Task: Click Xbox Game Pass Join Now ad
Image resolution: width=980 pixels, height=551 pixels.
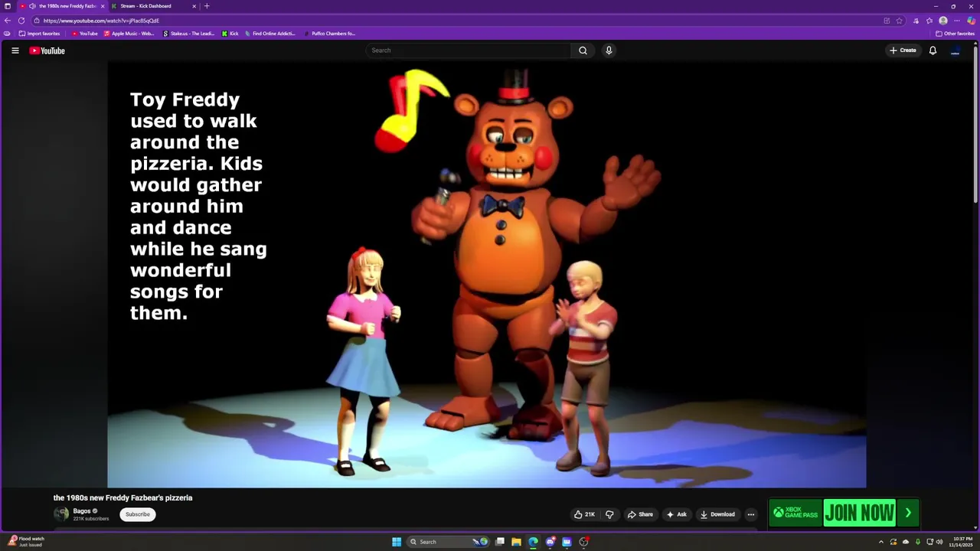Action: [x=859, y=513]
